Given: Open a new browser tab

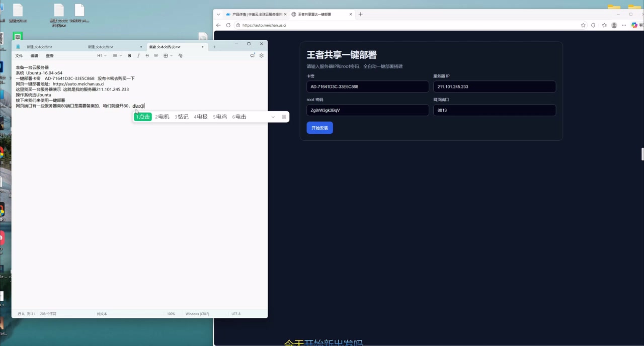Looking at the screenshot, I should click(360, 14).
